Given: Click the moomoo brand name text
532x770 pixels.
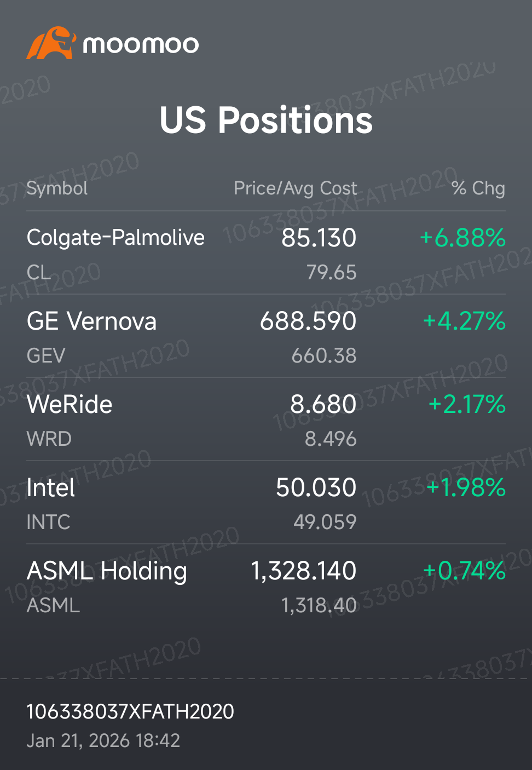Looking at the screenshot, I should click(x=141, y=44).
